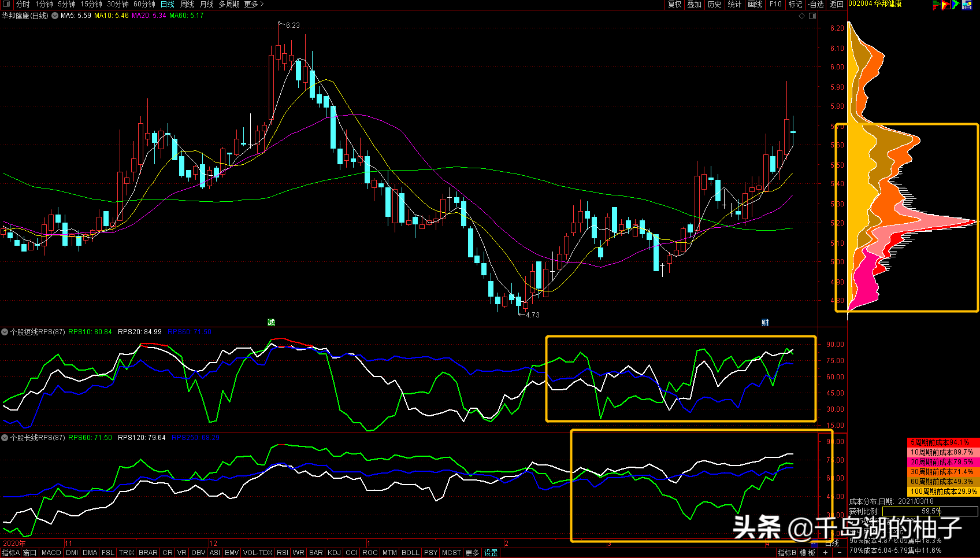Click the 获利比例 progress bar

pos(930,511)
